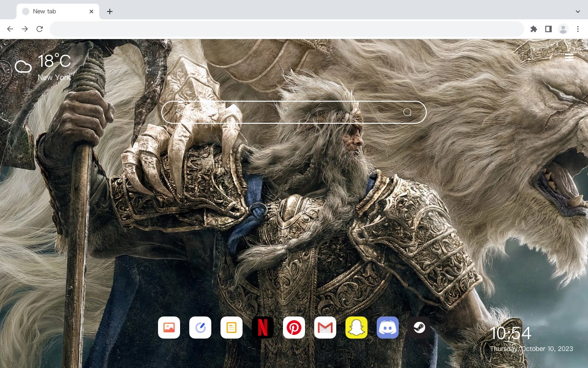Launch the Pinterest shortcut
The width and height of the screenshot is (588, 368).
click(294, 328)
